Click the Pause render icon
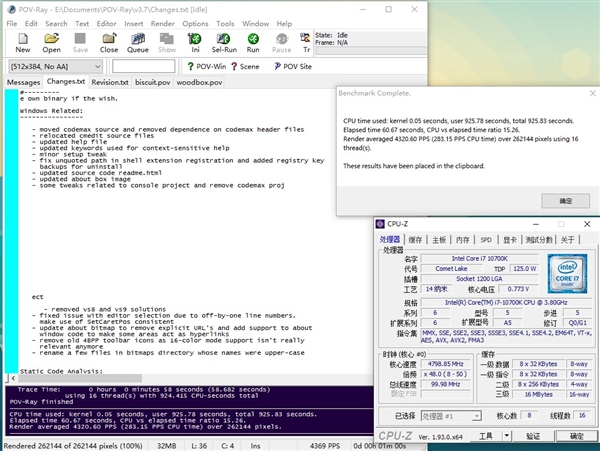The height and width of the screenshot is (451, 600). [282, 43]
